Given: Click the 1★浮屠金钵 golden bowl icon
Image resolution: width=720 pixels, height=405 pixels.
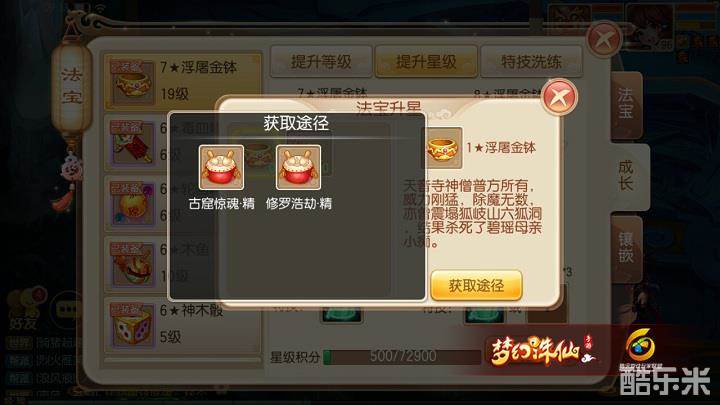Looking at the screenshot, I should click(x=442, y=148).
